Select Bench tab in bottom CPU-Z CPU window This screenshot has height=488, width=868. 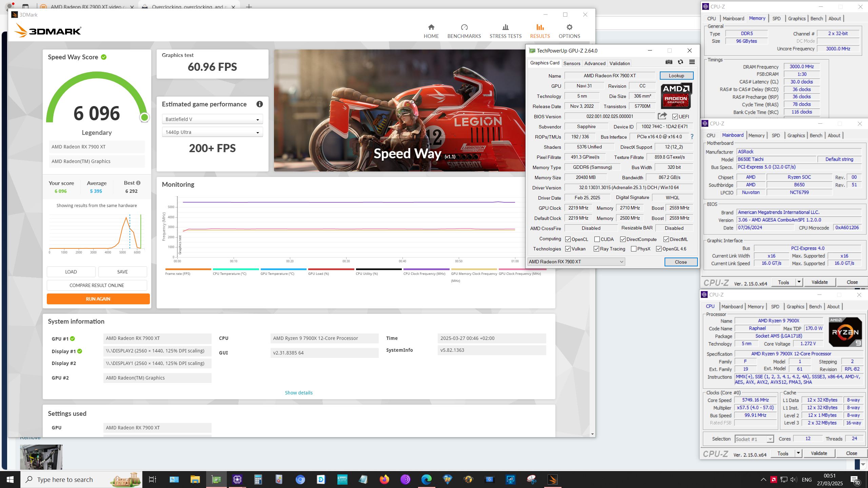pos(815,307)
